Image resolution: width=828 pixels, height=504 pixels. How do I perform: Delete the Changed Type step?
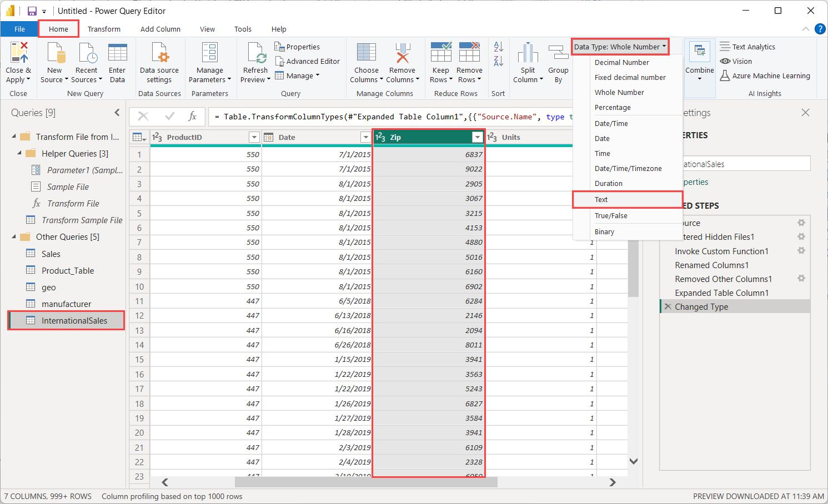coord(668,307)
